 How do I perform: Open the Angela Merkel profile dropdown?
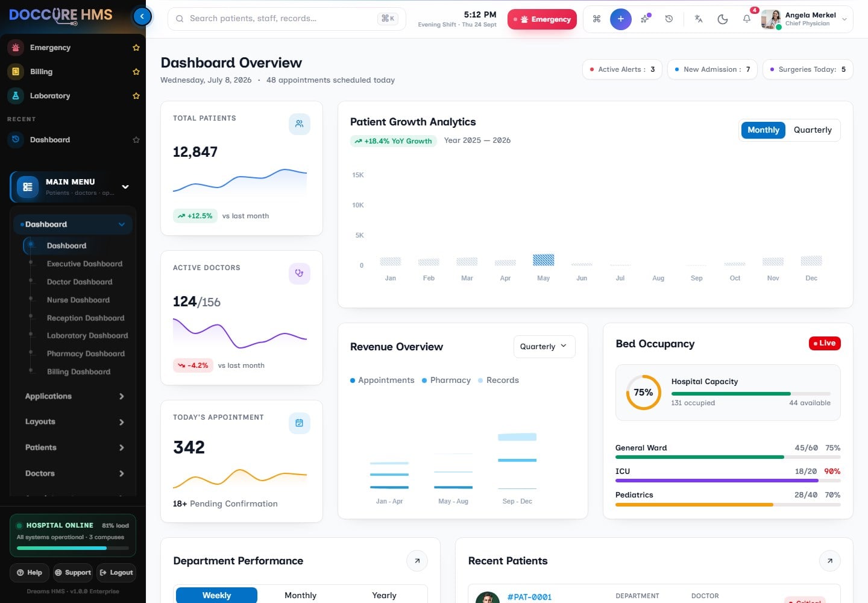tap(807, 19)
